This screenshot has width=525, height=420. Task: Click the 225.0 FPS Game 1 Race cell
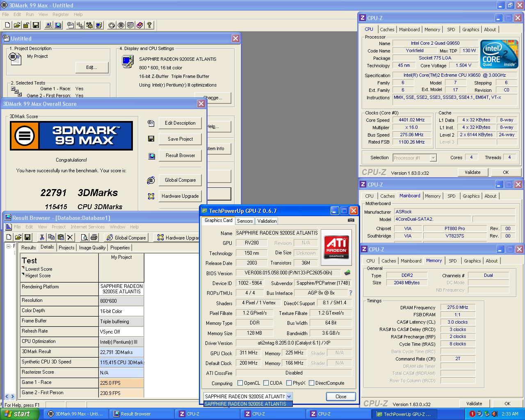coord(121,383)
